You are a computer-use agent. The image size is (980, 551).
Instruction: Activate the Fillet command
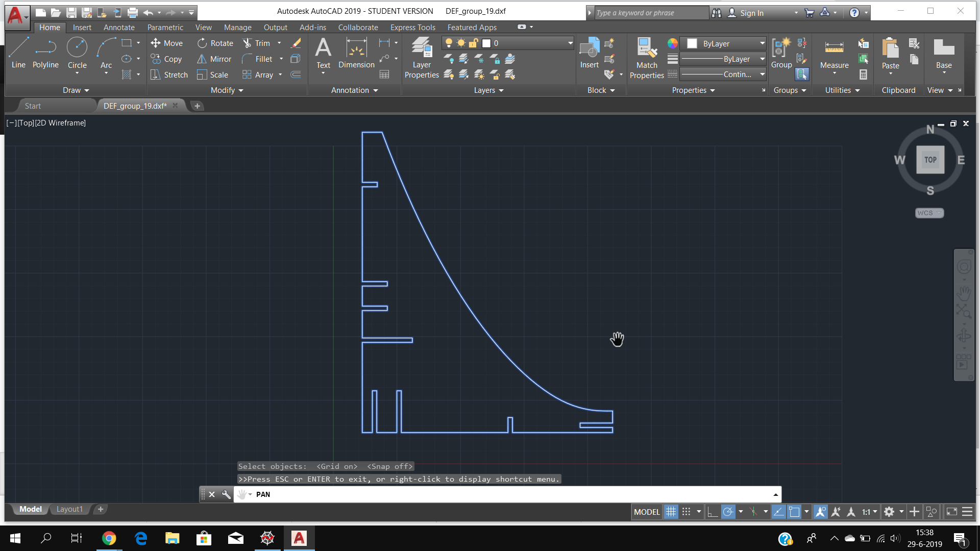pyautogui.click(x=258, y=59)
